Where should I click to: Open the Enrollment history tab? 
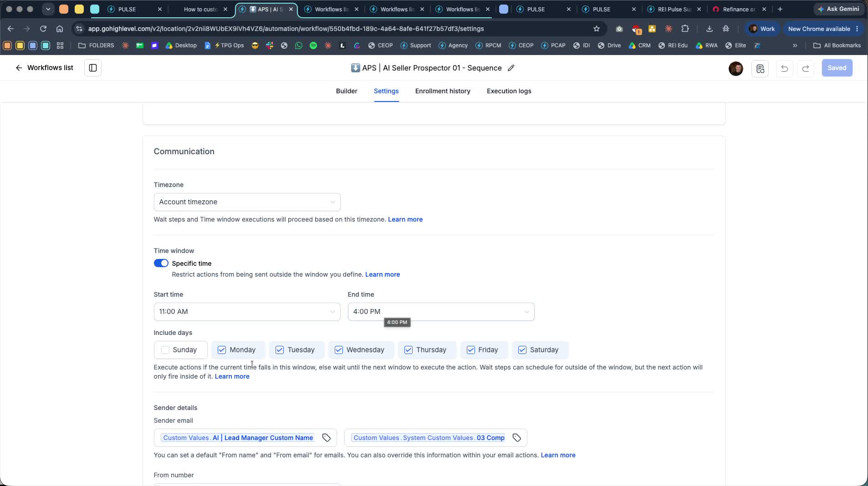tap(443, 91)
